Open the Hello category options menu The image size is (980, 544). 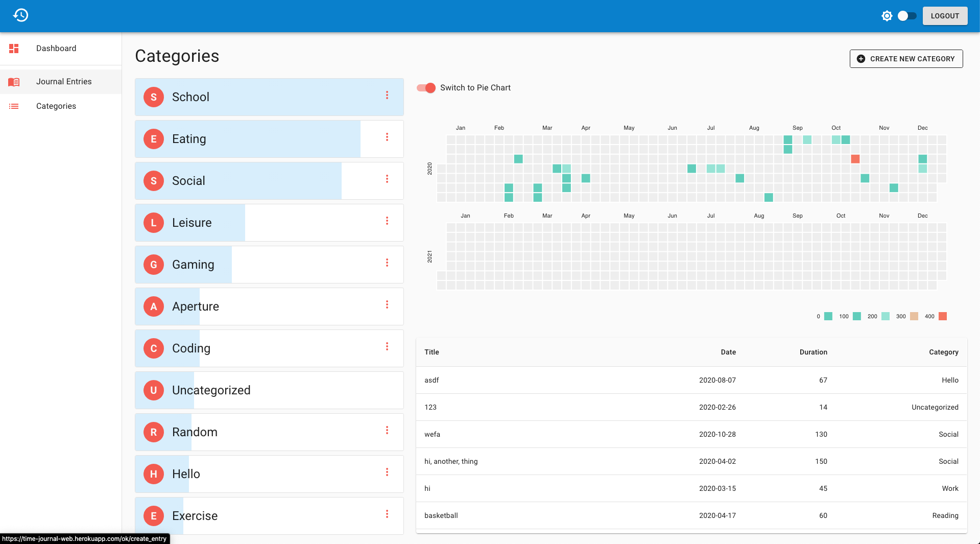[x=387, y=472]
